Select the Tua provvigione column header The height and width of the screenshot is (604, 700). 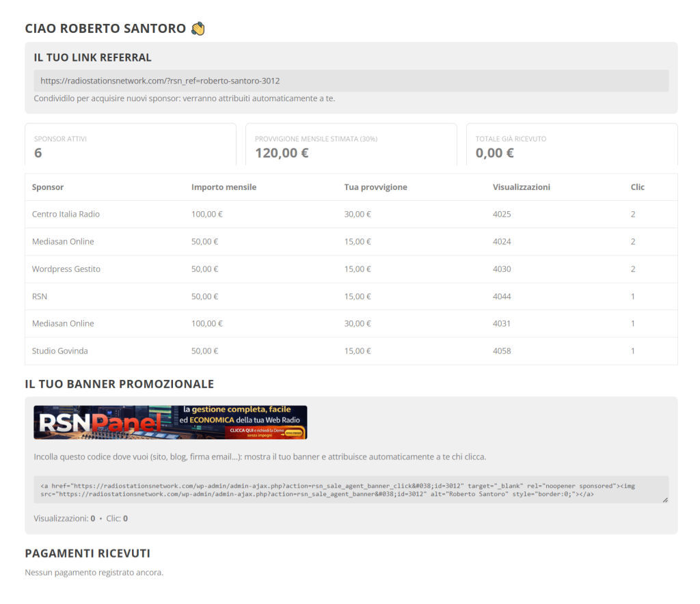pyautogui.click(x=375, y=187)
